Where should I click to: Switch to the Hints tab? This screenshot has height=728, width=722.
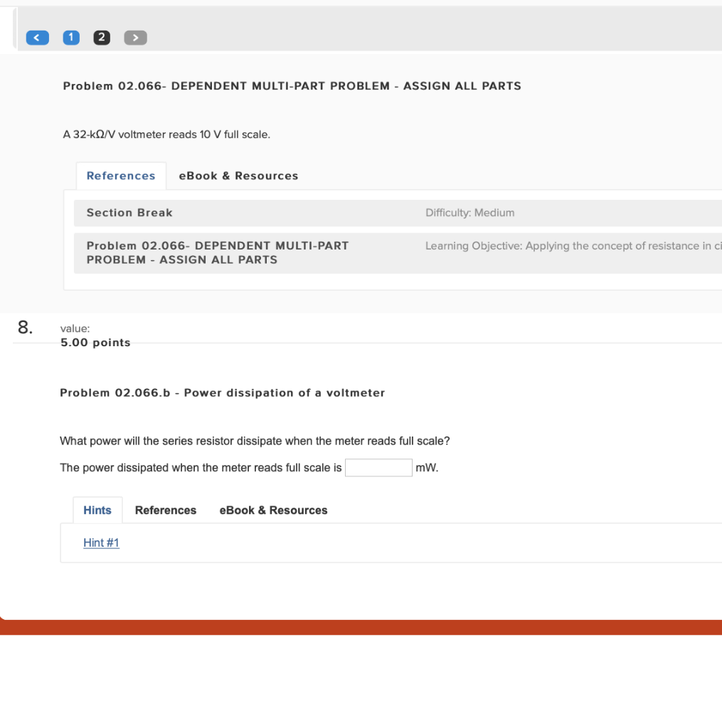coord(97,510)
